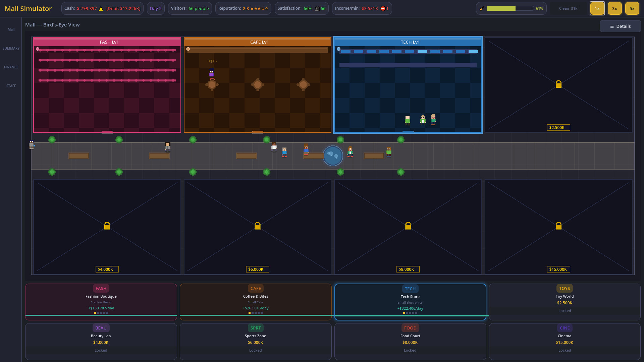Click the cleanliness broom icon

[x=481, y=9]
